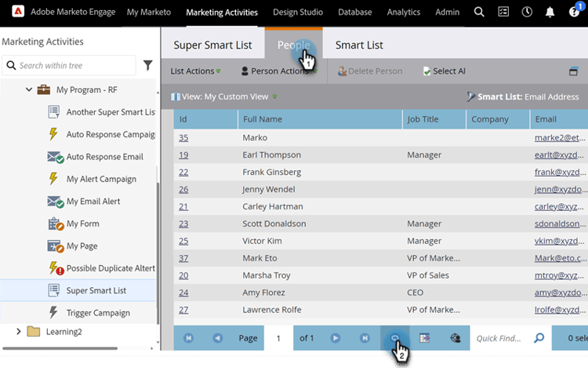The image size is (588, 368).
Task: Go to first page arrow
Action: coord(188,338)
